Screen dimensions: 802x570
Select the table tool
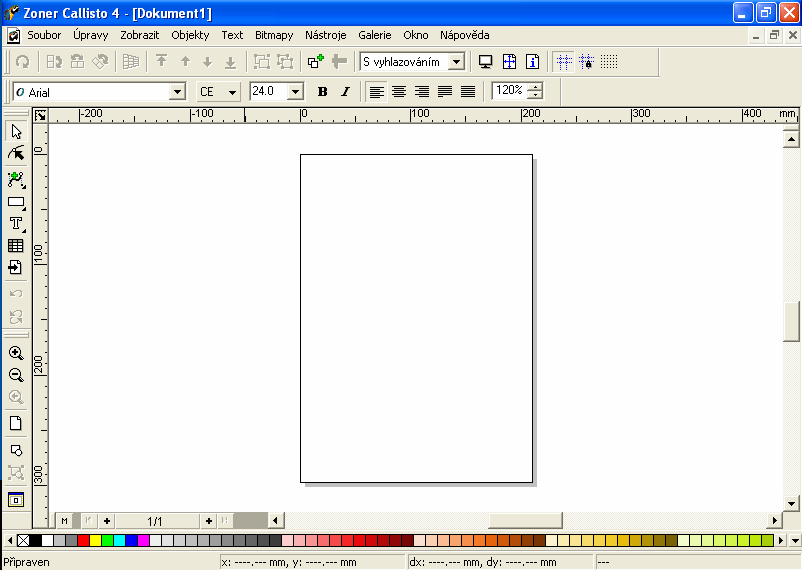click(16, 246)
